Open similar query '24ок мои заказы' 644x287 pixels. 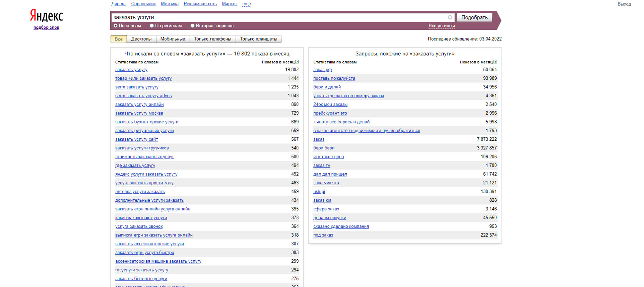pos(330,104)
